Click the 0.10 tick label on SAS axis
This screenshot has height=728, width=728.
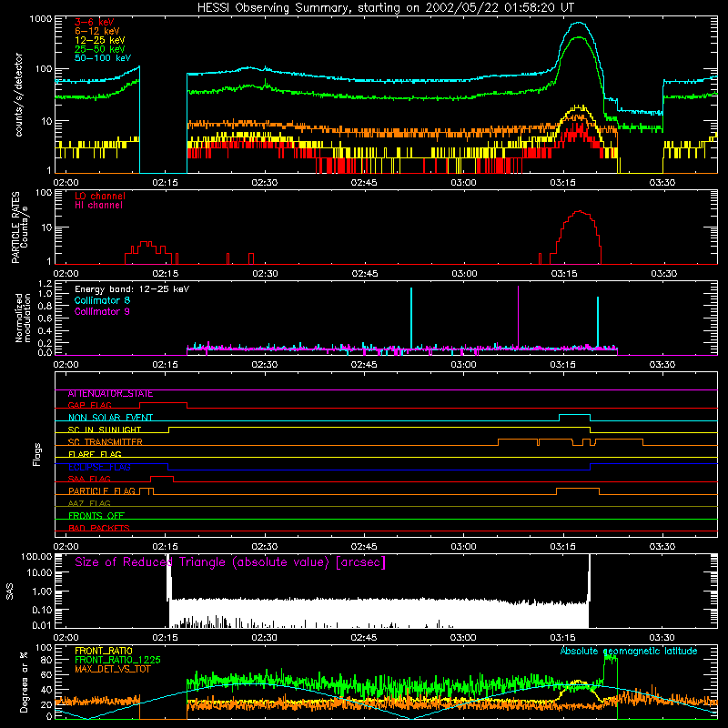click(x=42, y=610)
